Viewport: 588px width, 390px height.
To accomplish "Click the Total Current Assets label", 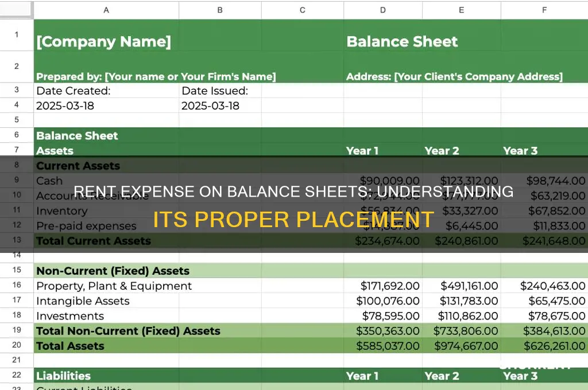I will (94, 240).
